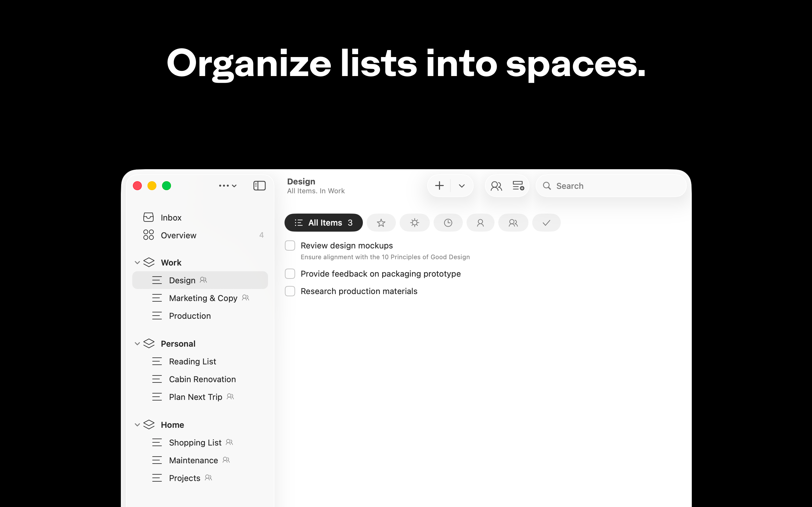This screenshot has height=507, width=812.
Task: Filter tasks assigned to others
Action: pyautogui.click(x=513, y=222)
